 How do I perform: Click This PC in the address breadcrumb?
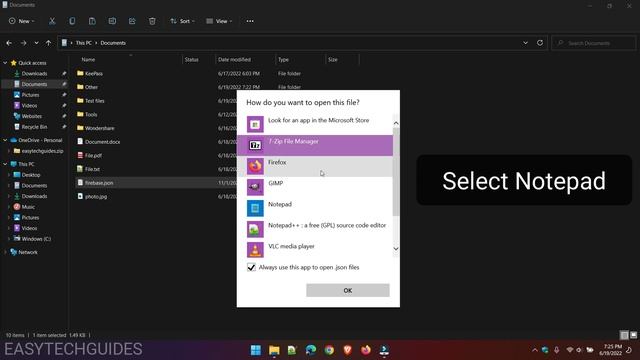pyautogui.click(x=83, y=43)
